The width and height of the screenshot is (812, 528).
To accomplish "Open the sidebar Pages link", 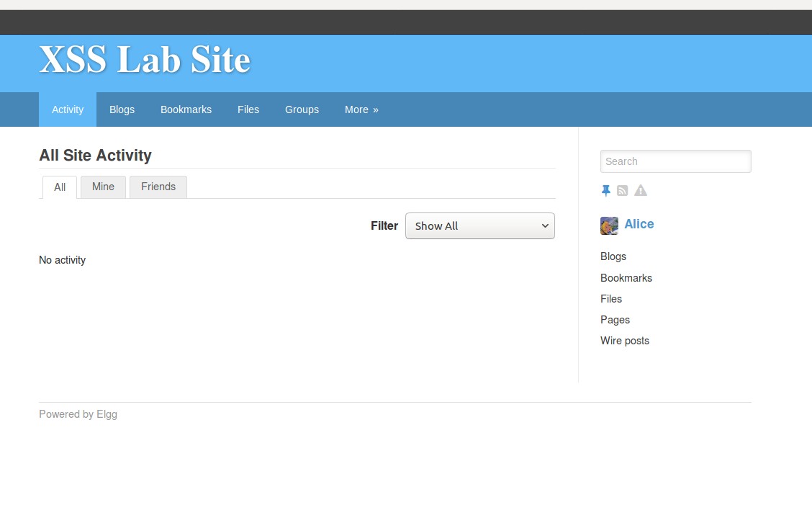I will pyautogui.click(x=615, y=320).
